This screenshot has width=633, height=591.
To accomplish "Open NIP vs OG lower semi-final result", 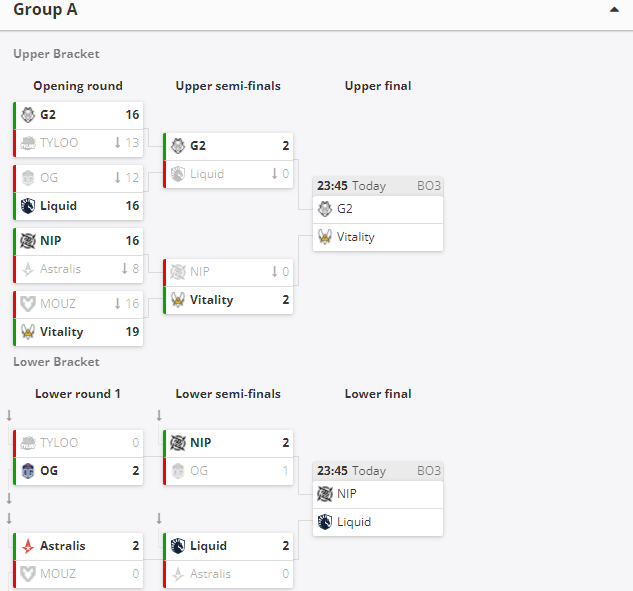I will (x=228, y=457).
